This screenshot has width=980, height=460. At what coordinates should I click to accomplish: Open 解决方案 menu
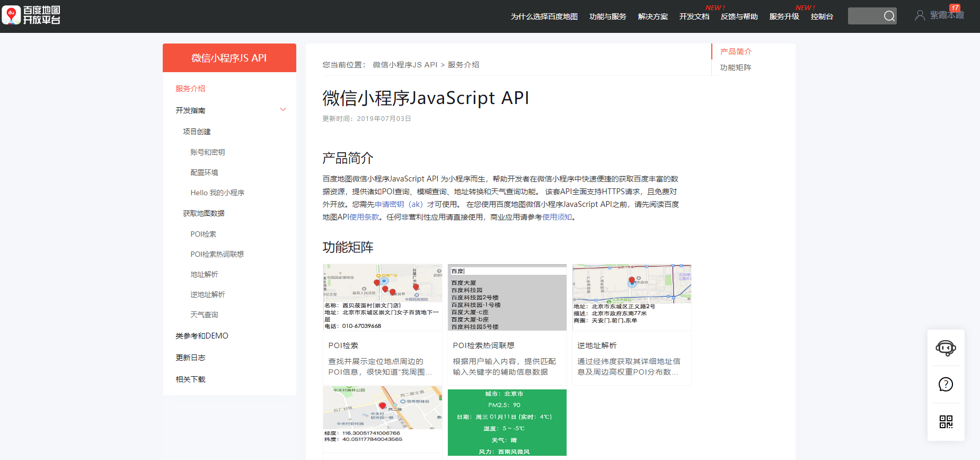tap(653, 16)
